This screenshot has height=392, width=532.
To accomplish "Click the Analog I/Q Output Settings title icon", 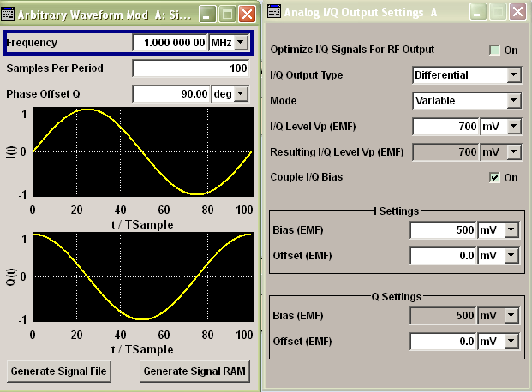I will pos(274,11).
